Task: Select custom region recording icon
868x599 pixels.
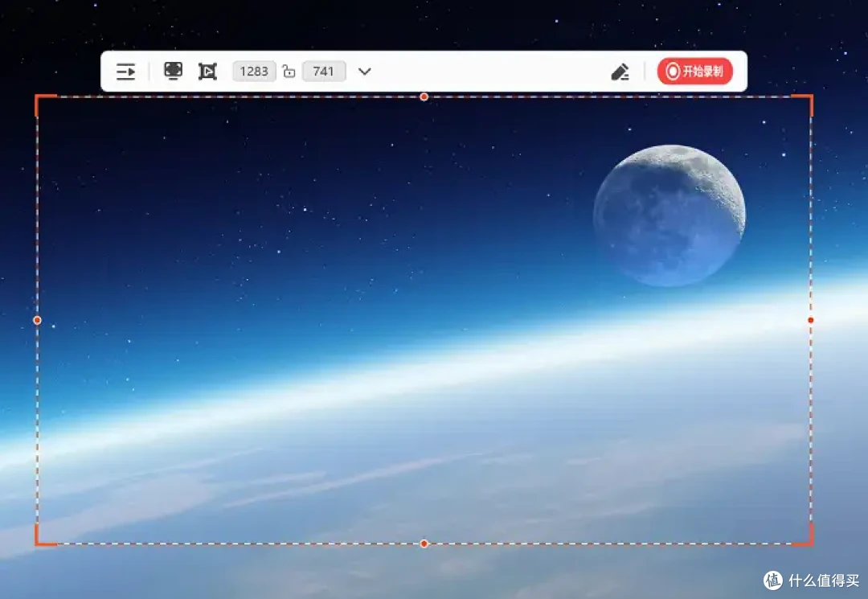Action: tap(207, 72)
